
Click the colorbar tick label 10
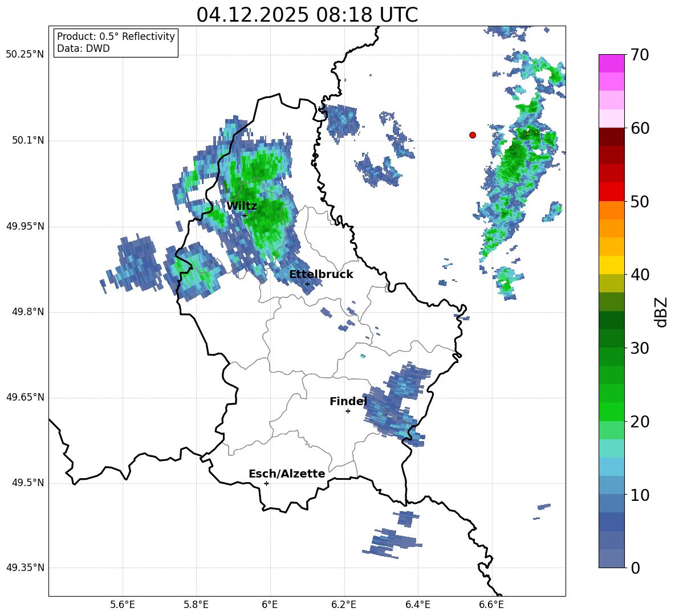640,495
